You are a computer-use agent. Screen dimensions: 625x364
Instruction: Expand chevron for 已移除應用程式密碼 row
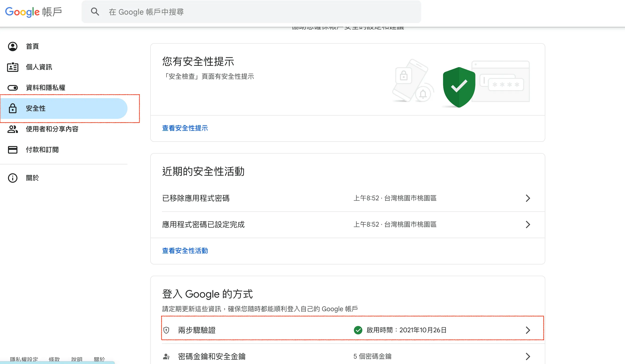[528, 198]
